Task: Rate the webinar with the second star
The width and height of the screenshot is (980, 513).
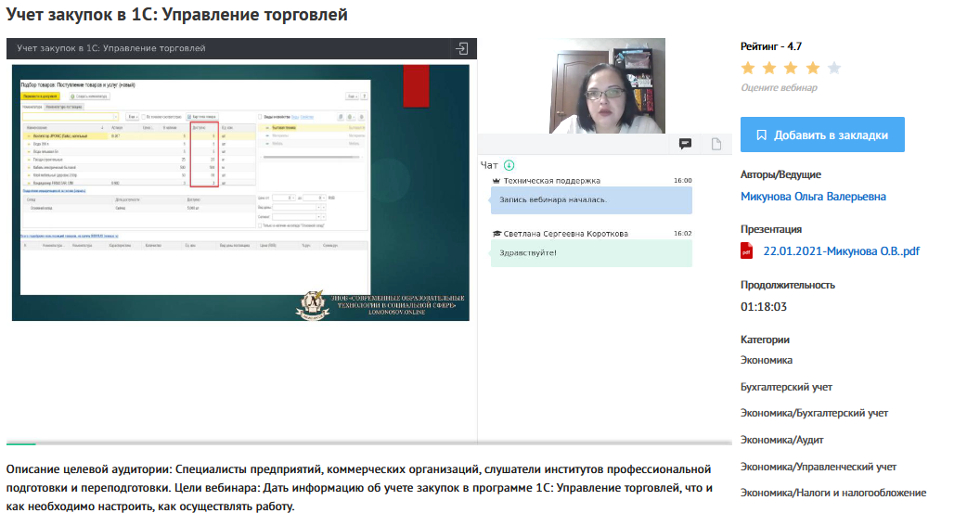Action: click(x=769, y=68)
